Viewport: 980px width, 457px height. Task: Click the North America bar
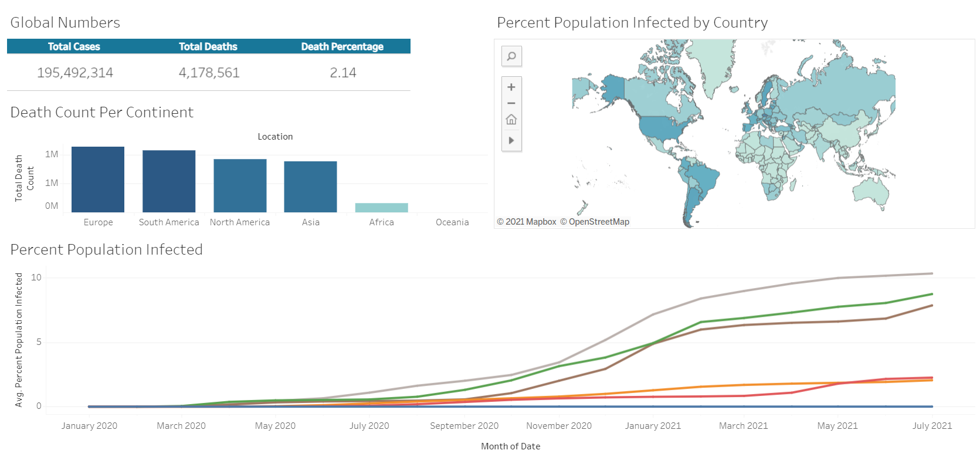[240, 185]
